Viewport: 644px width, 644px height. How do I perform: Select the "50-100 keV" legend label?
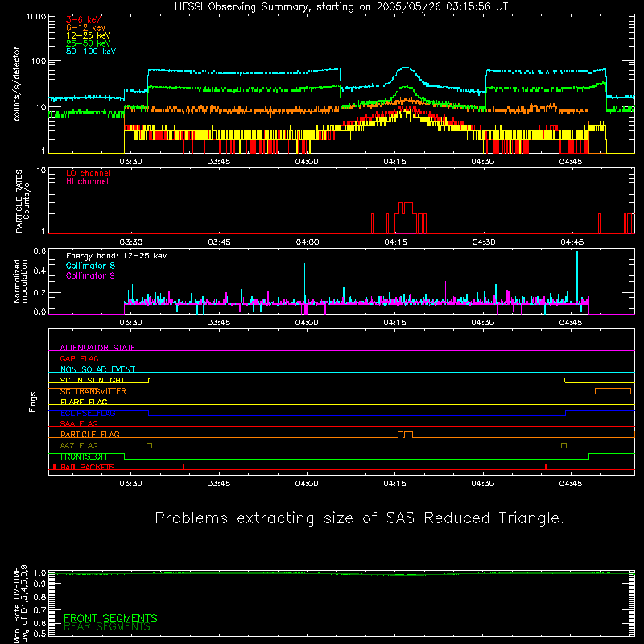tap(91, 52)
